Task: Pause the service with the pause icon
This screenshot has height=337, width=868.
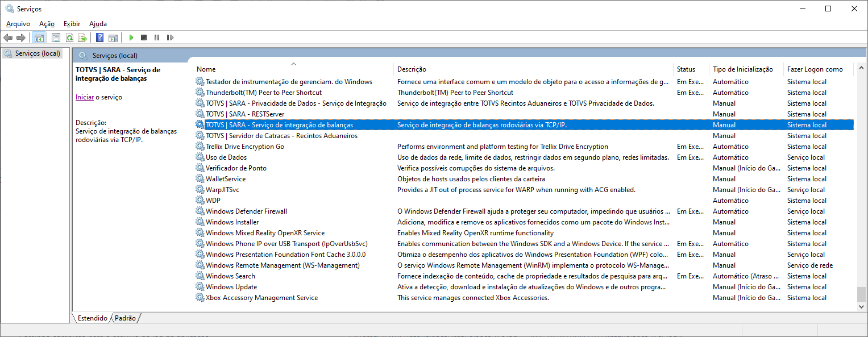Action: pyautogui.click(x=157, y=38)
